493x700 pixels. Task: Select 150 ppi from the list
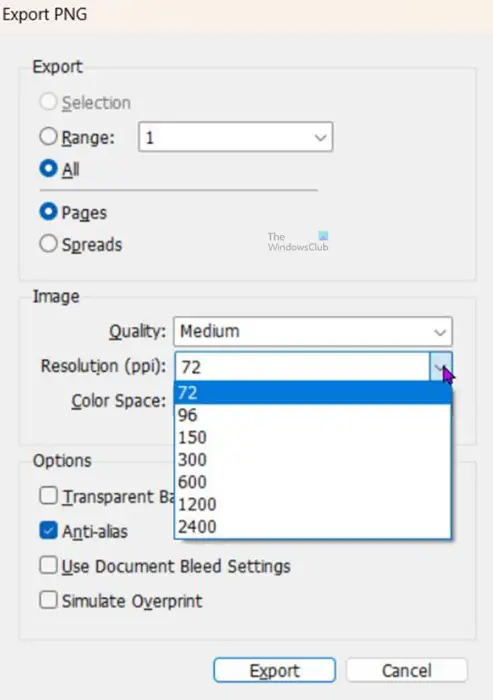pyautogui.click(x=313, y=438)
